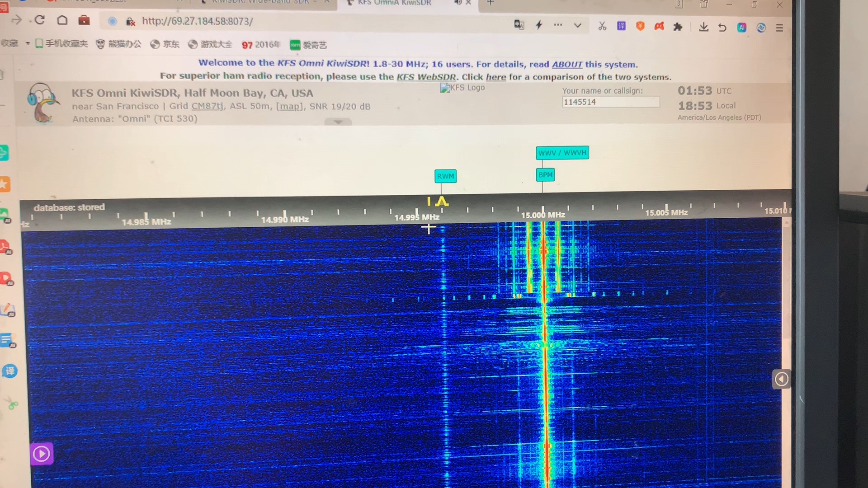Open the three-dot more options in the address bar
Viewport: 868px width, 488px height.
coord(558,25)
